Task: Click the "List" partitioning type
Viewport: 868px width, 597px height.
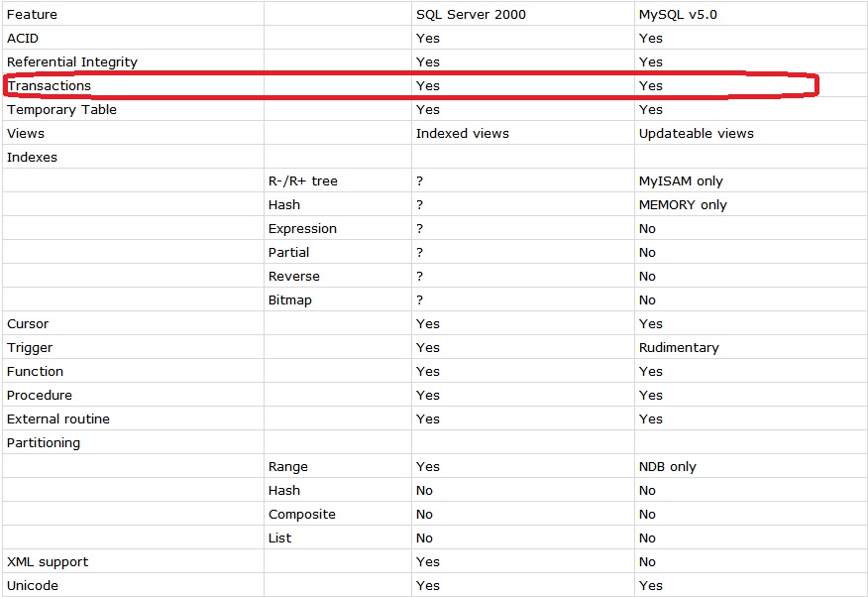Action: 279,538
